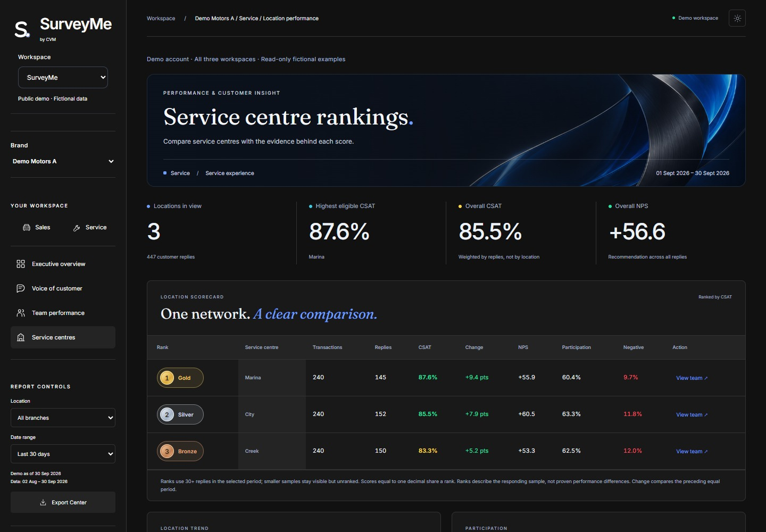
Task: Toggle the light/dark theme sun icon
Action: (x=737, y=18)
